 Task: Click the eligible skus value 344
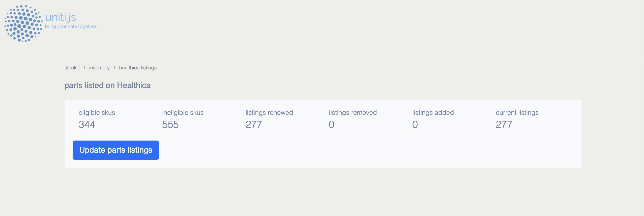pos(87,124)
